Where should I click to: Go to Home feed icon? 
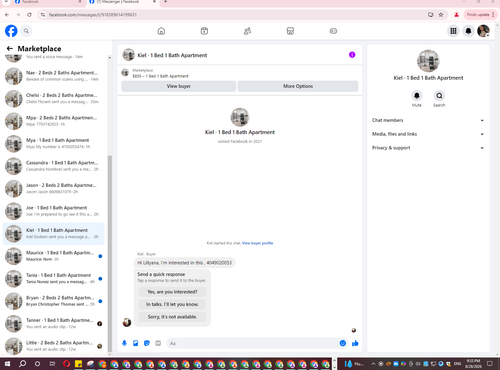tap(161, 31)
